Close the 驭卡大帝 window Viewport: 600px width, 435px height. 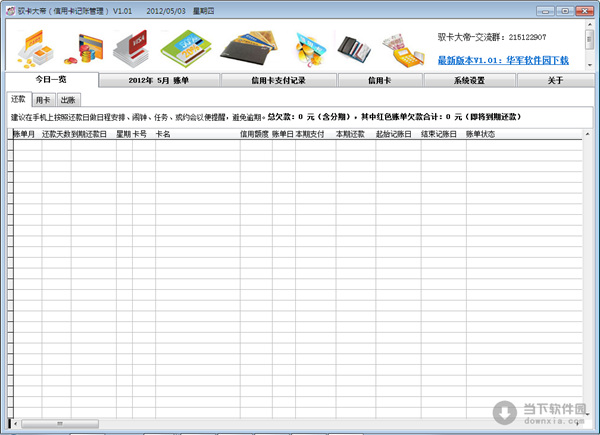[x=584, y=11]
